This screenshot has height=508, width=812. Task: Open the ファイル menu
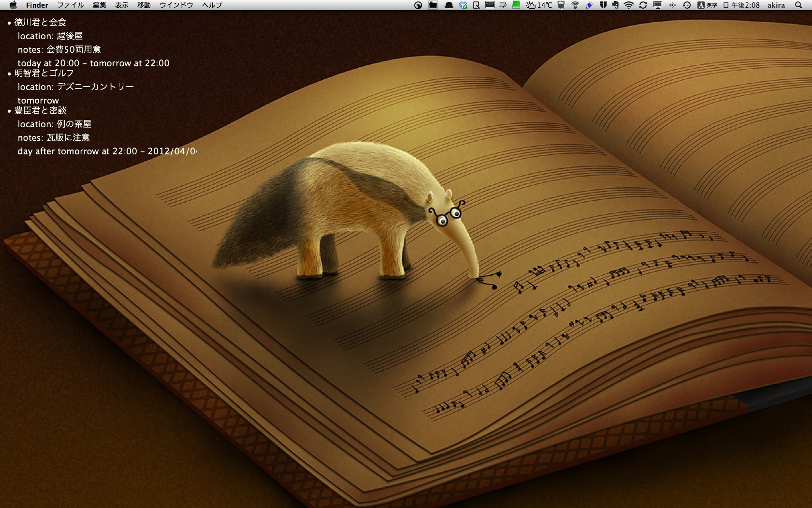coord(71,5)
